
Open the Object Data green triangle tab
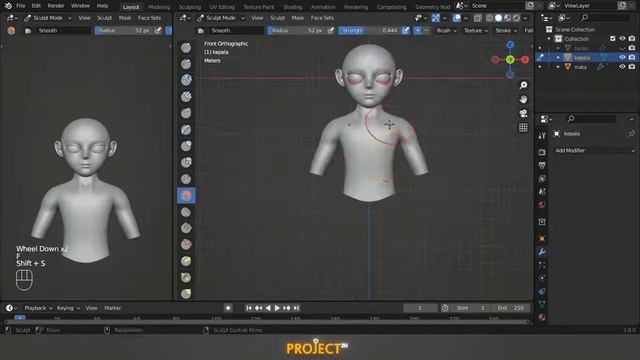[x=542, y=304]
